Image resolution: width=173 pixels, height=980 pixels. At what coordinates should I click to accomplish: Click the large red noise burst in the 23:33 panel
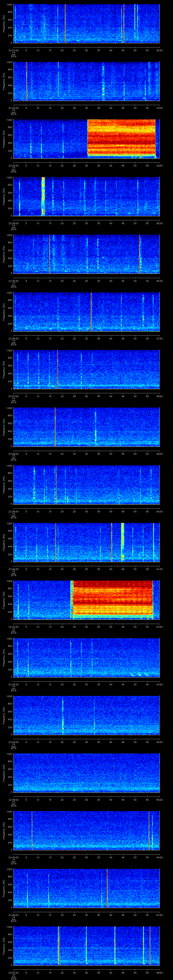click(121, 138)
